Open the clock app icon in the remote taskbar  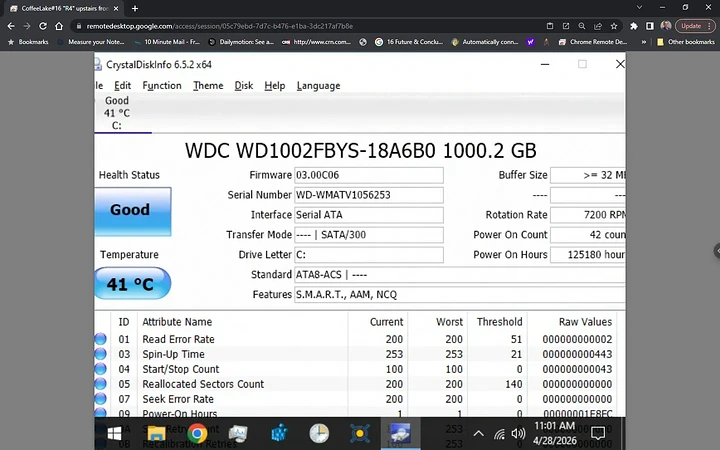pyautogui.click(x=319, y=433)
